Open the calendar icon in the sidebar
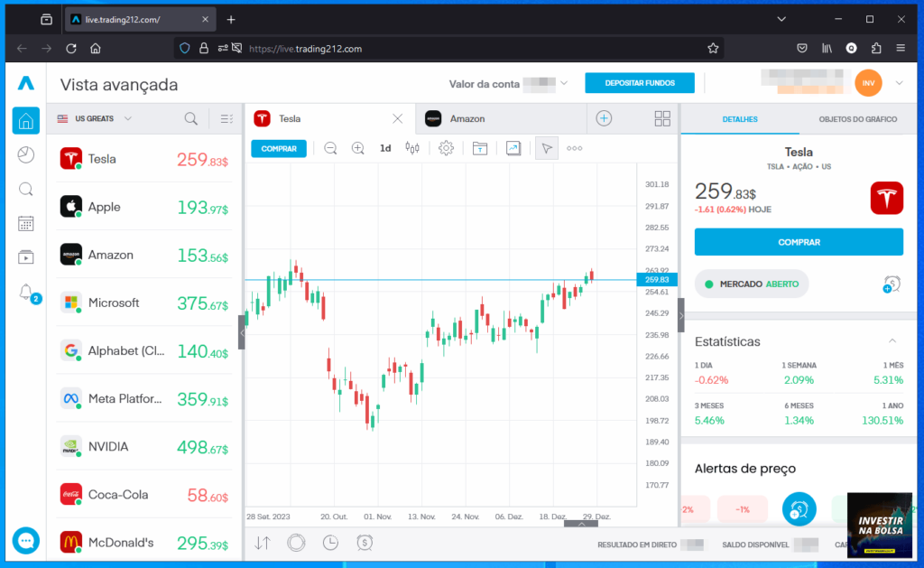Image resolution: width=924 pixels, height=568 pixels. (26, 224)
